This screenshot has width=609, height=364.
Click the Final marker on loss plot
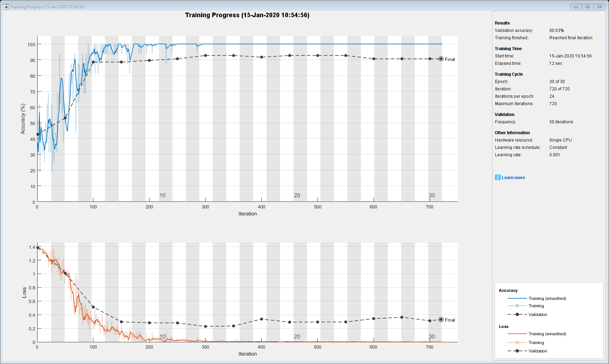point(441,320)
